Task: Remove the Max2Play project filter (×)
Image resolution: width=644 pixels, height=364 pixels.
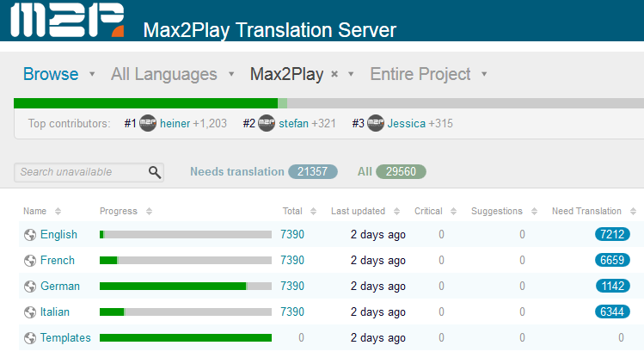Action: tap(334, 74)
